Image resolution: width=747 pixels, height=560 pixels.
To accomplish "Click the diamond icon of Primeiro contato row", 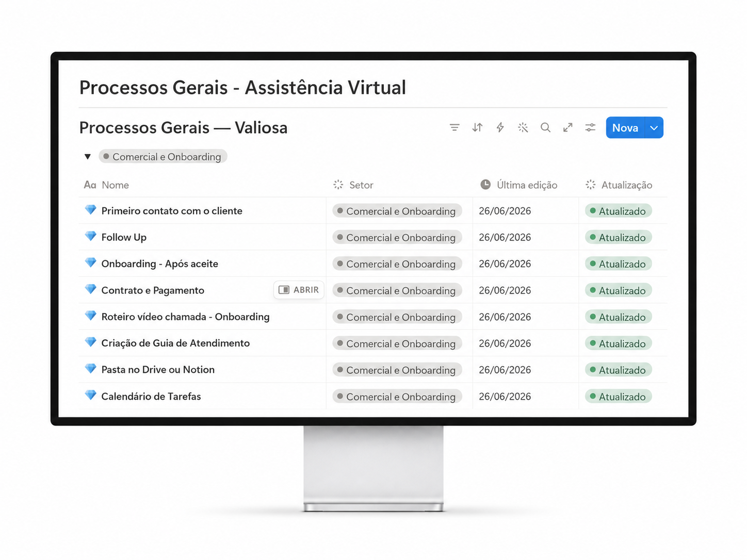I will tap(90, 210).
